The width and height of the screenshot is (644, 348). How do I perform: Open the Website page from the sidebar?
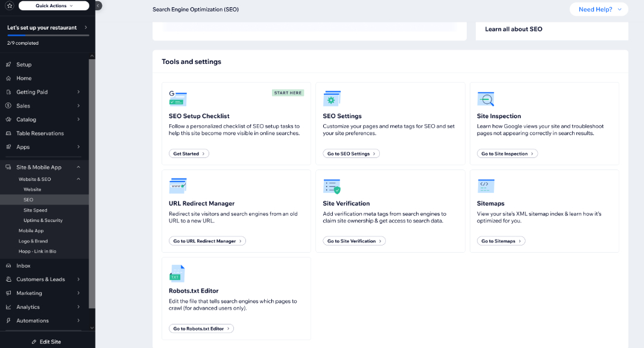point(33,189)
